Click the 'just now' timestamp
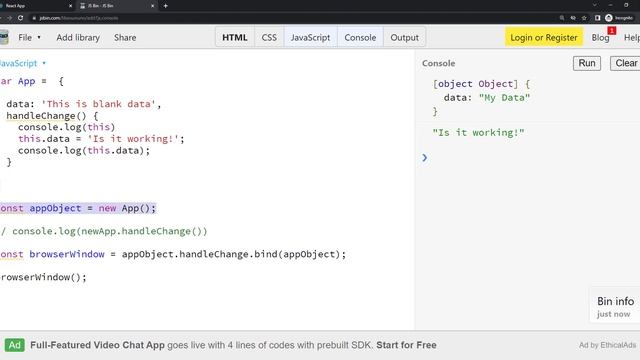 point(613,314)
